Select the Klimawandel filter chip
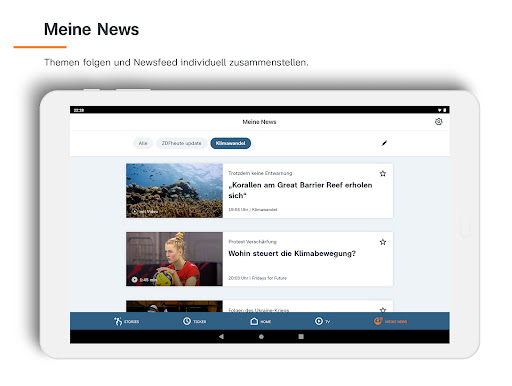This screenshot has width=512, height=386. [x=231, y=143]
